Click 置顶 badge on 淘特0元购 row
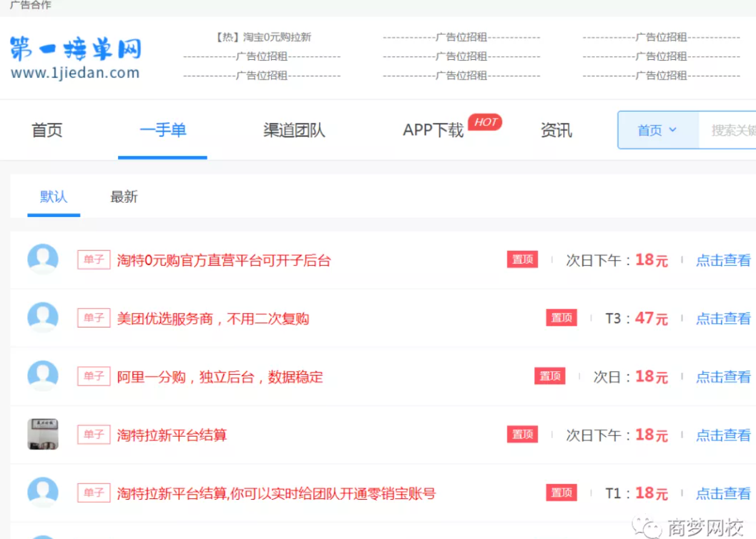The width and height of the screenshot is (756, 539). 523,260
